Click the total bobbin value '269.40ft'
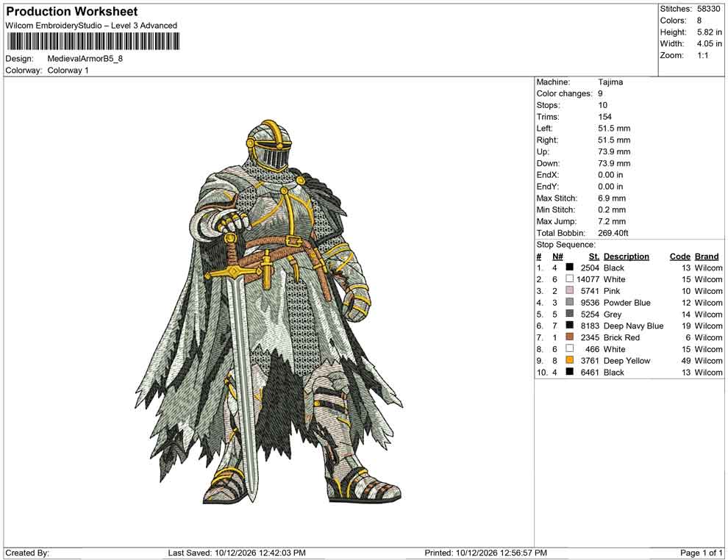 (x=613, y=233)
